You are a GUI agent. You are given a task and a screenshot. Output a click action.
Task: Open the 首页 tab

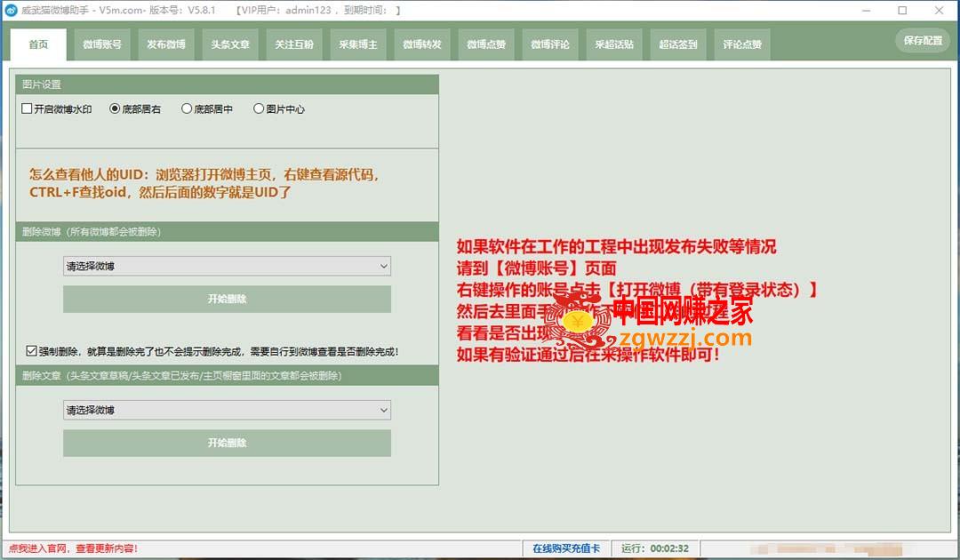38,44
